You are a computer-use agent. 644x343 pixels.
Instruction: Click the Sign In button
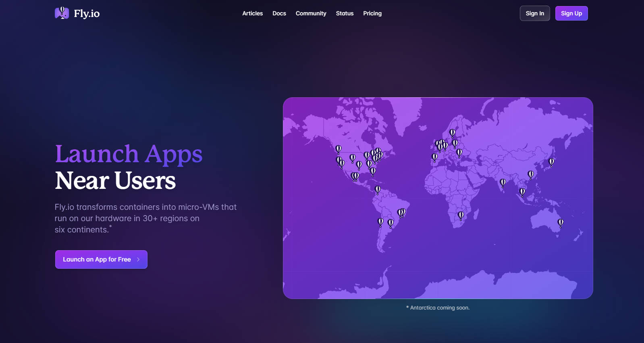click(x=535, y=13)
